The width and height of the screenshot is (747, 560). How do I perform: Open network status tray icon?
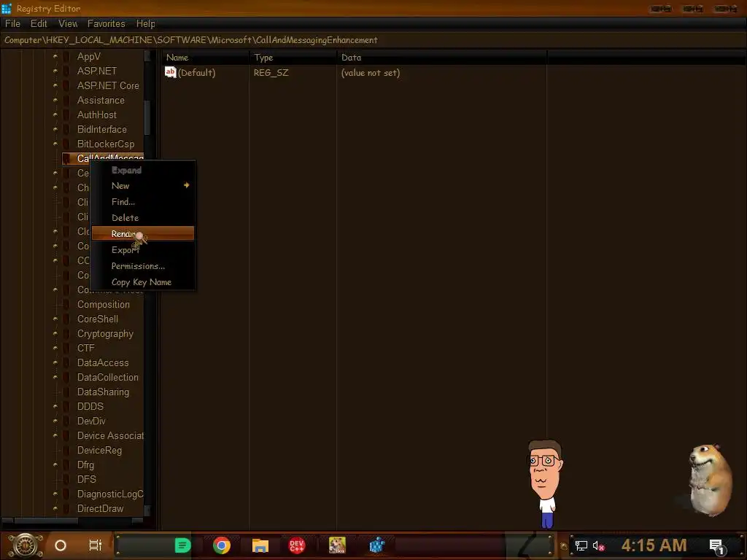pyautogui.click(x=581, y=545)
